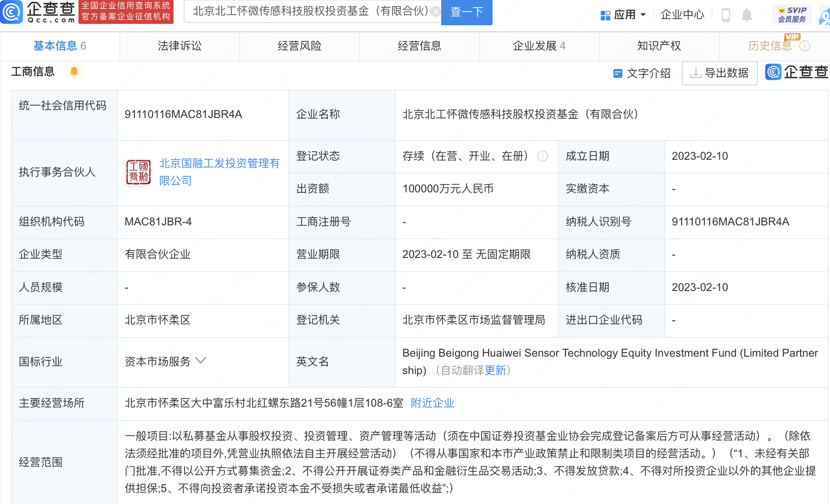The image size is (830, 504).
Task: Click the English name Beijing Beigong Huaiwei text
Action: click(x=610, y=361)
